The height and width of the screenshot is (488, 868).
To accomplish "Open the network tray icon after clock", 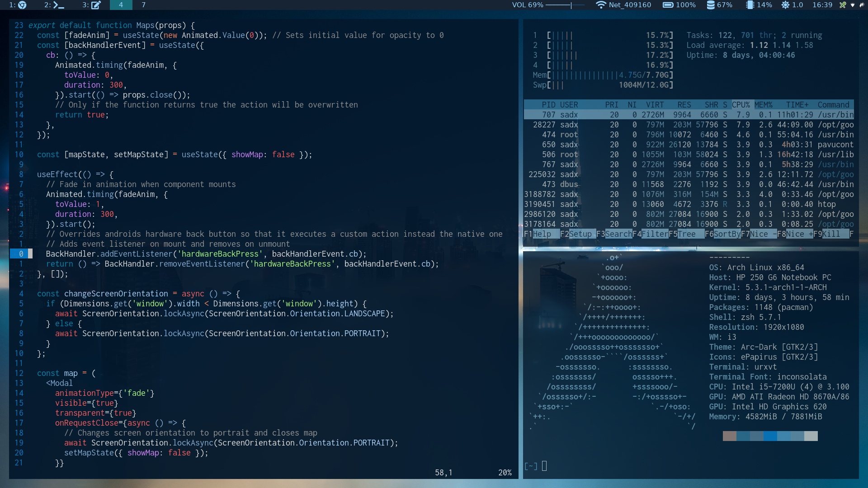I will coord(853,5).
